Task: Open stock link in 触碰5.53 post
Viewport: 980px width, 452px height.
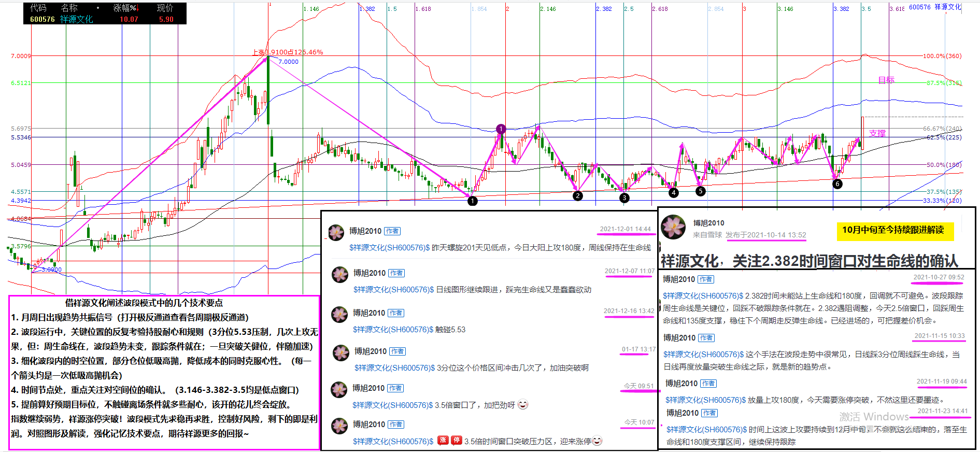Action: pos(393,330)
